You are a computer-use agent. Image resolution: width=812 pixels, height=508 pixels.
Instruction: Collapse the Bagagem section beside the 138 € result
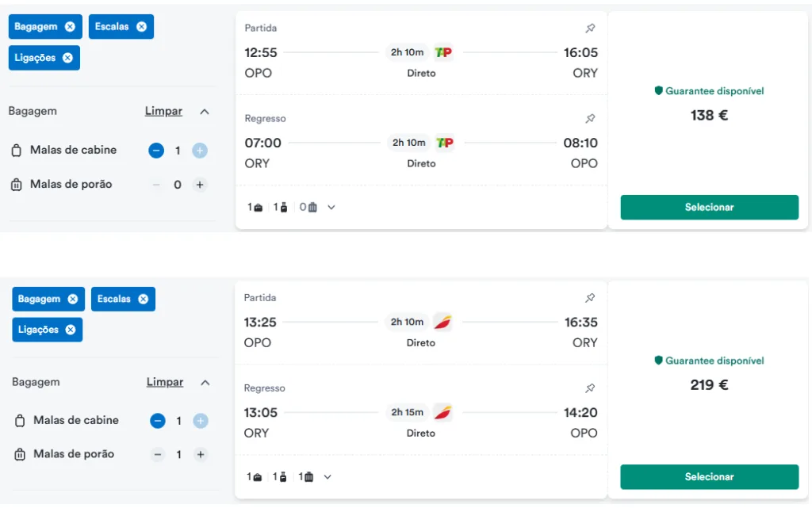pos(205,112)
